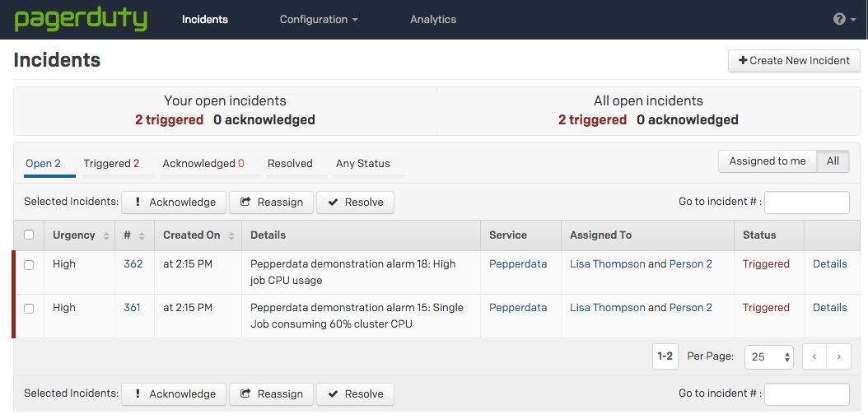Check the box for incident 362

[29, 265]
